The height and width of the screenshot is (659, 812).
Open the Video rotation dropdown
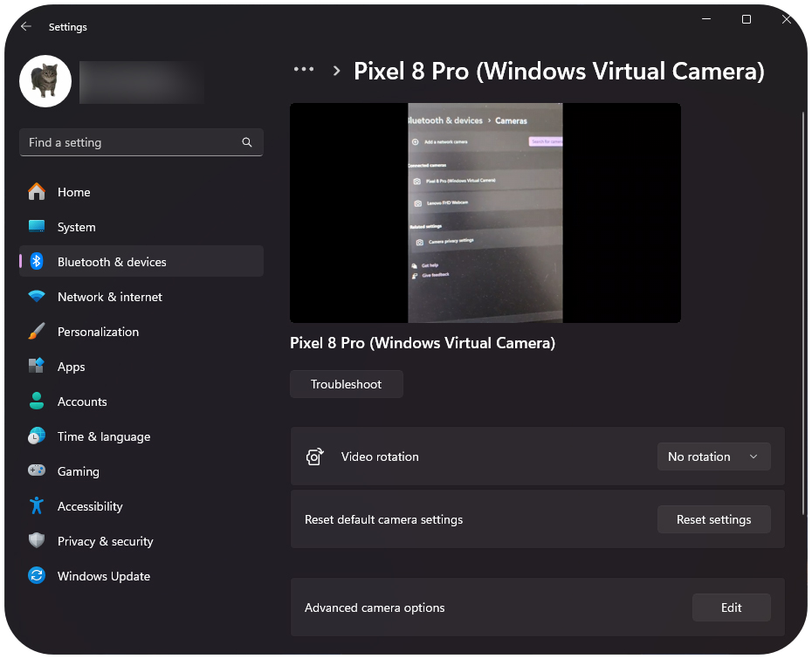[x=713, y=456]
